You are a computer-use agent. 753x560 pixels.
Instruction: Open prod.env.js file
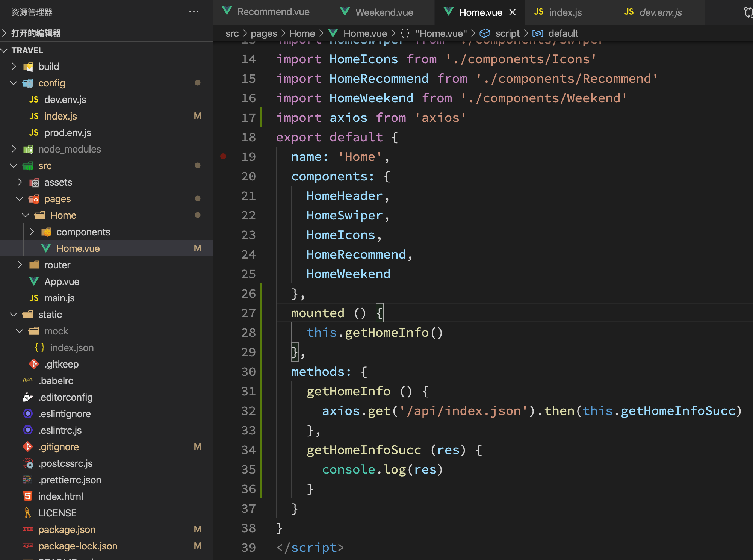pyautogui.click(x=68, y=133)
